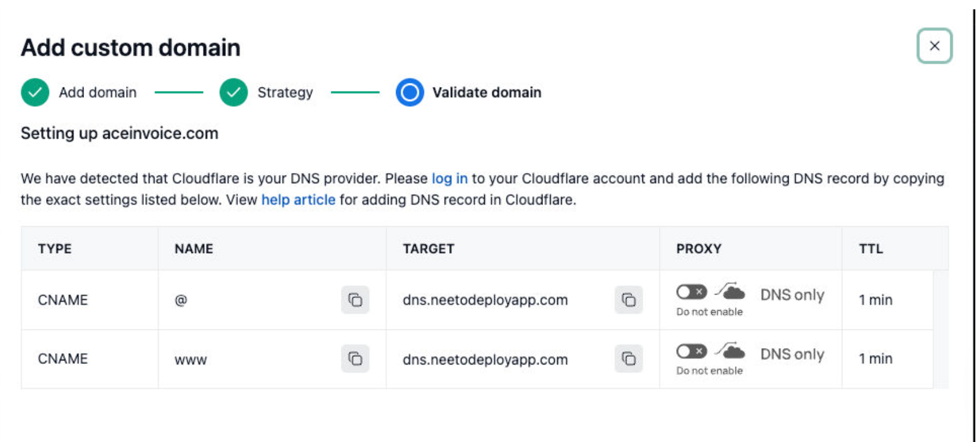This screenshot has height=442, width=980.
Task: Toggle the proxy switch for the @ record
Action: coord(691,293)
